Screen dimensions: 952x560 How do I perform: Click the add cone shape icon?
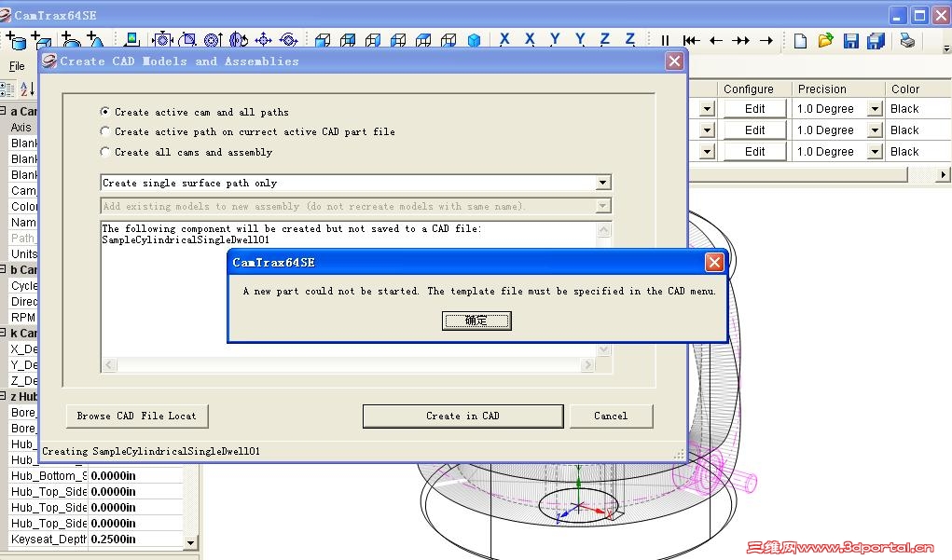pyautogui.click(x=95, y=40)
